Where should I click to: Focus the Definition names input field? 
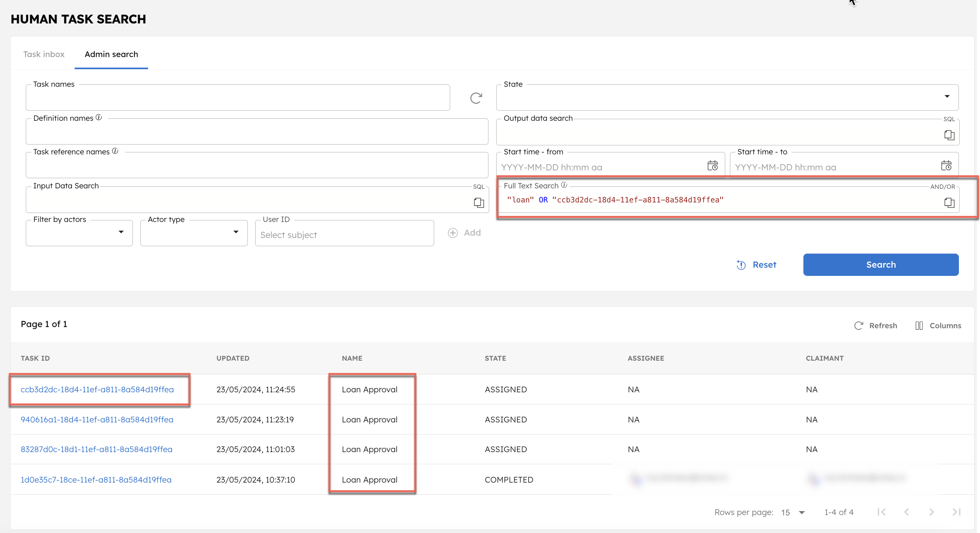pos(257,131)
